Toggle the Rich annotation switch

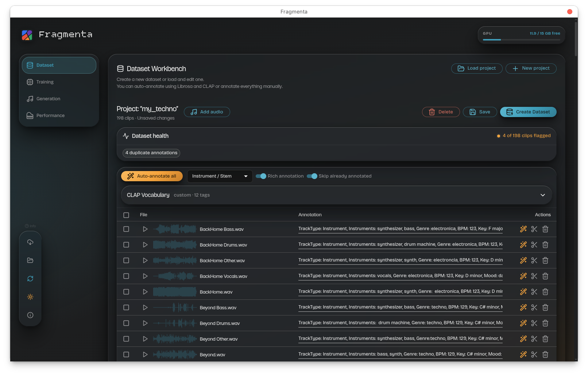(261, 176)
